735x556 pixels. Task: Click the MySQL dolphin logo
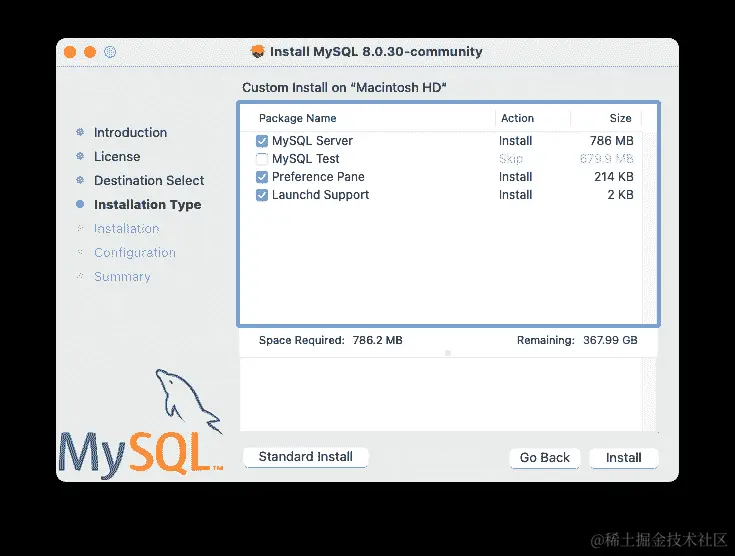pyautogui.click(x=141, y=424)
